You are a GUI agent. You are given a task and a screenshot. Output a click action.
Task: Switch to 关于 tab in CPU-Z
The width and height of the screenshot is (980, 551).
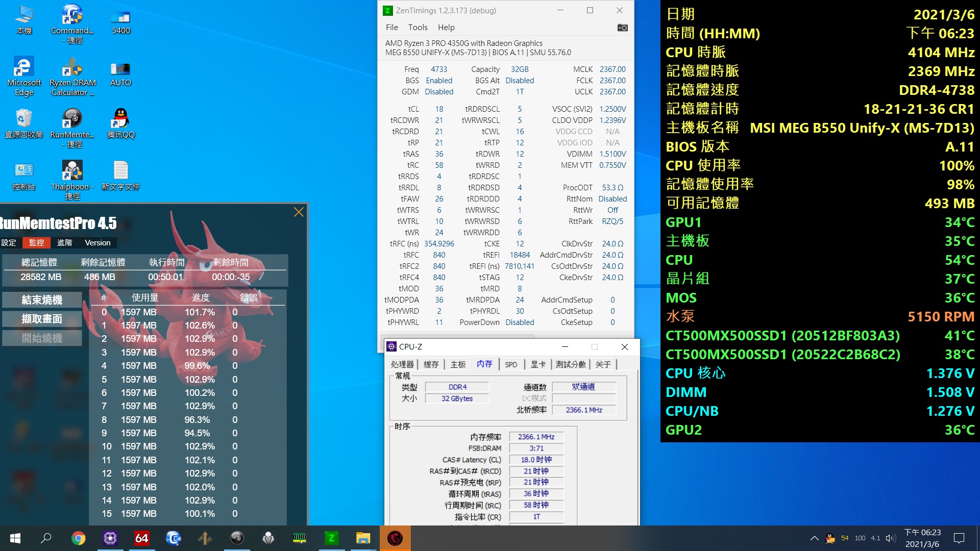point(603,364)
